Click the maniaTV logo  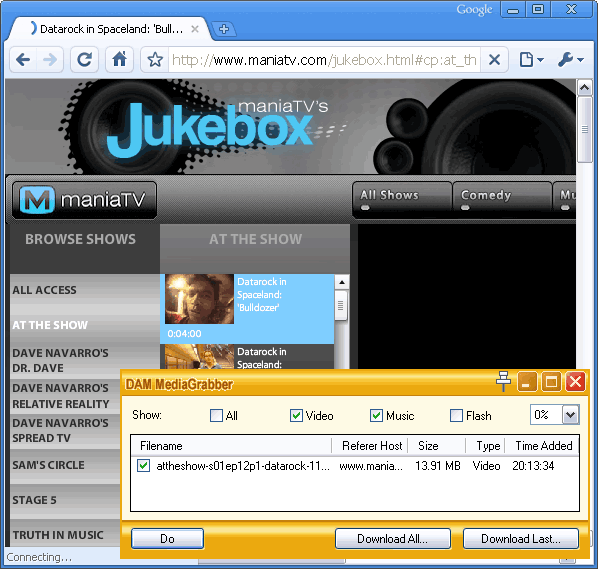click(84, 200)
